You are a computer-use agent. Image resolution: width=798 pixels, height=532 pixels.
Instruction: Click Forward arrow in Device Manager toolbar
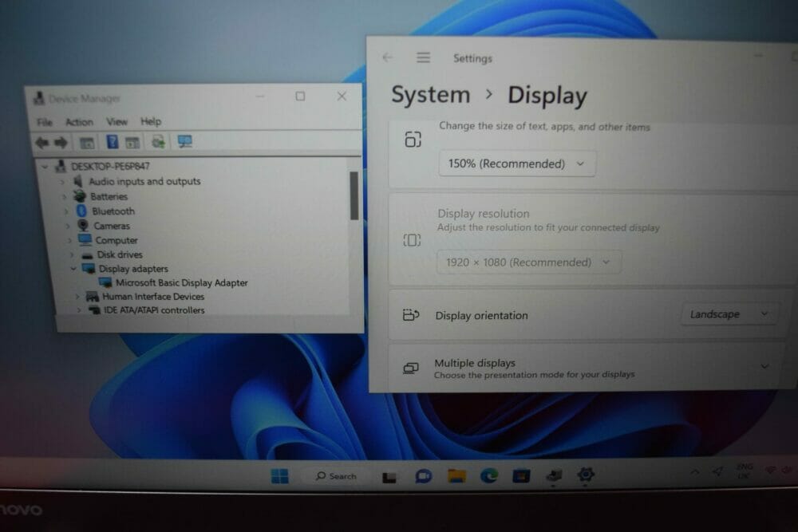click(61, 143)
